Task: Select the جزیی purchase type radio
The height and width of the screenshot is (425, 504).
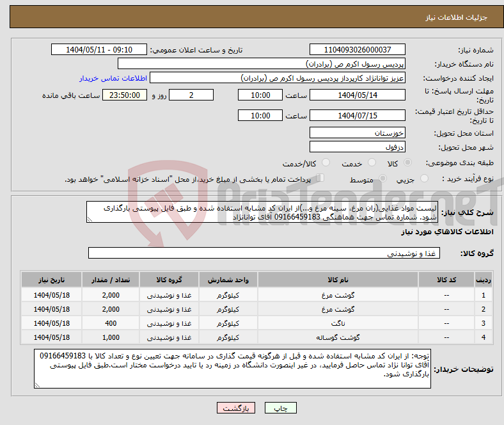Action: [x=424, y=178]
